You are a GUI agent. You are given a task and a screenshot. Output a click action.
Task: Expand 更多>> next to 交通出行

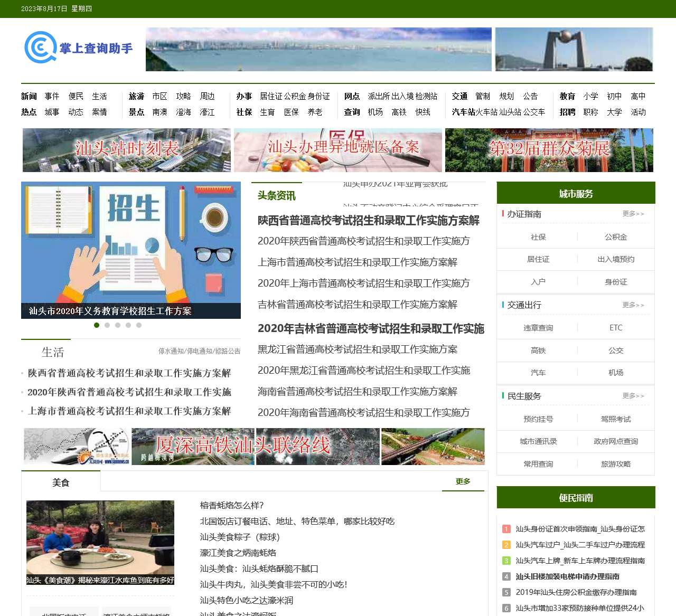633,305
